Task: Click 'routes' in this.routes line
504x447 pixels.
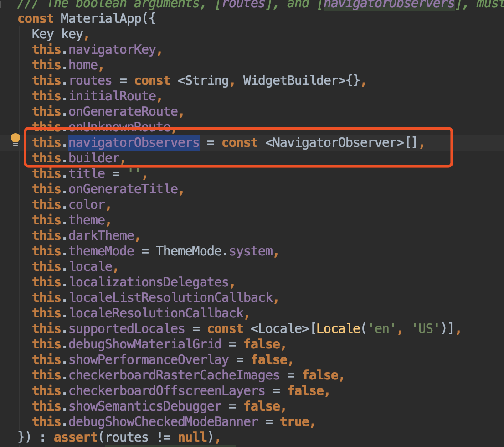Action: [90, 80]
